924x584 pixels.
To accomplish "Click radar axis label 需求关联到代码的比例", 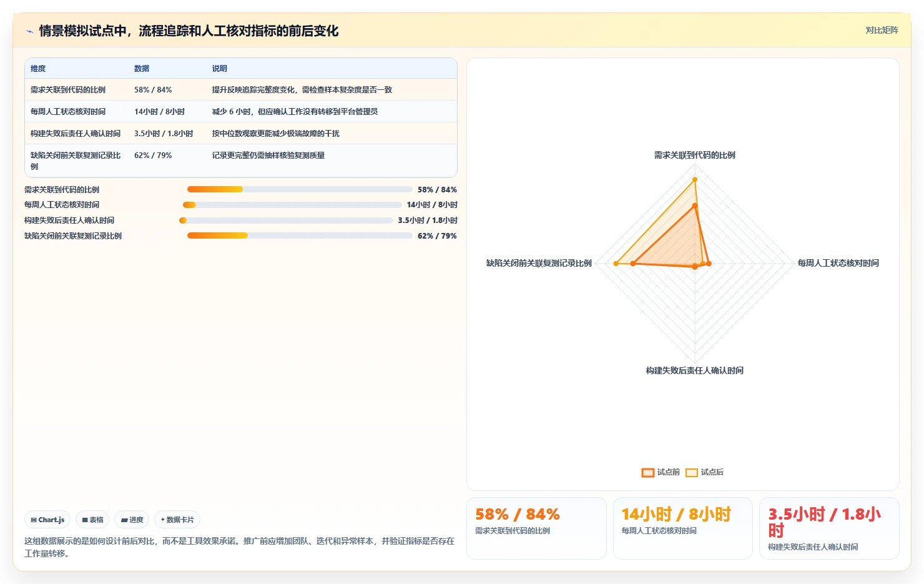I will point(695,155).
